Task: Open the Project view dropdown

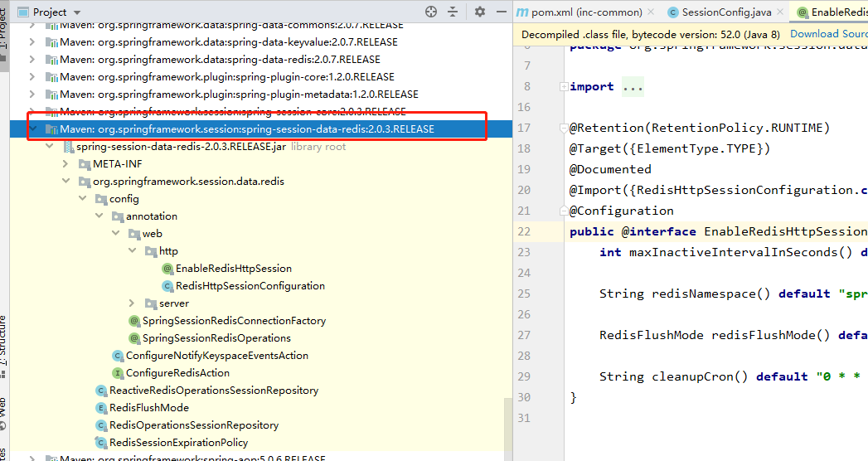Action: [x=77, y=12]
